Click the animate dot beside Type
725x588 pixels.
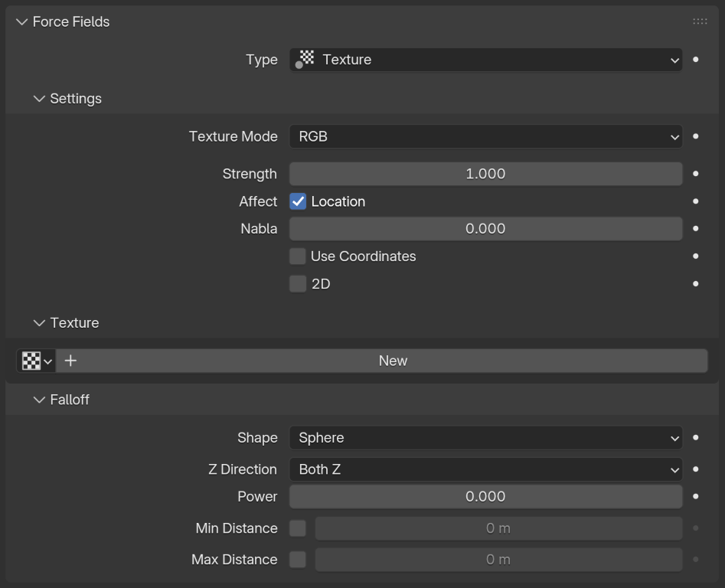coord(694,60)
